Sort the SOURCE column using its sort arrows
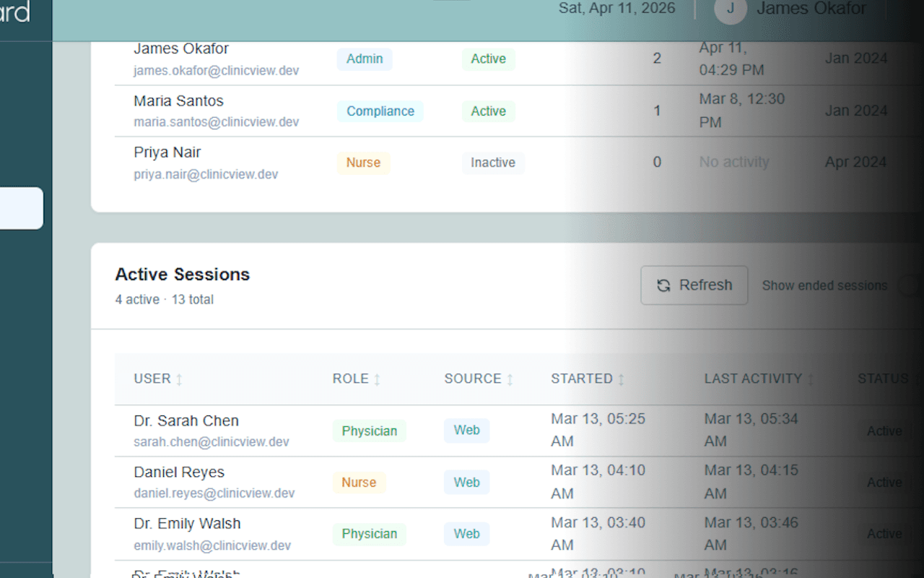 (x=510, y=379)
